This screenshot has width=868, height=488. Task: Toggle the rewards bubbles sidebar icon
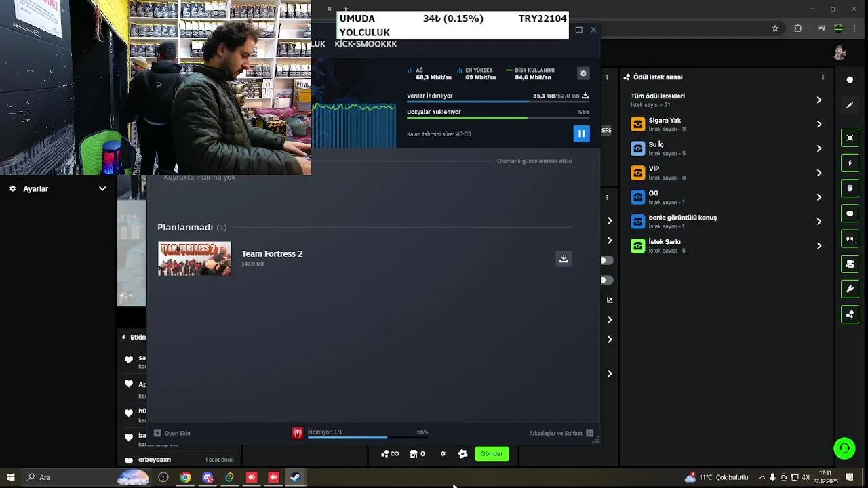850,314
